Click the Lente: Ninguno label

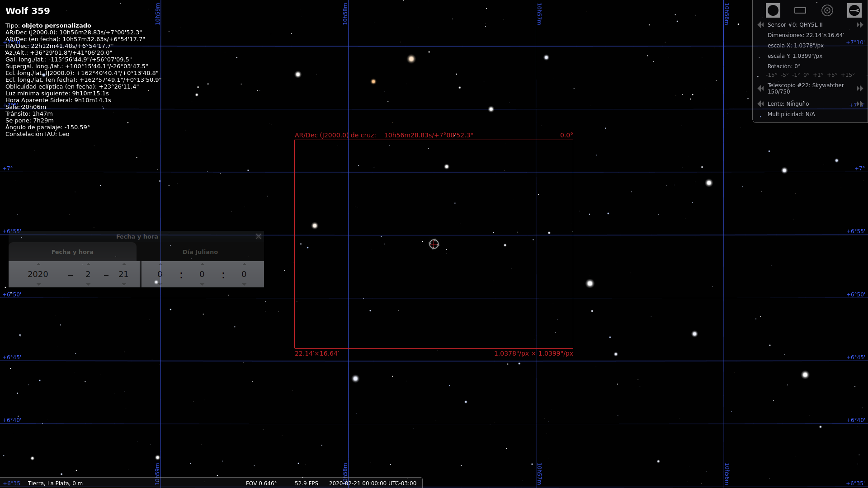[788, 104]
